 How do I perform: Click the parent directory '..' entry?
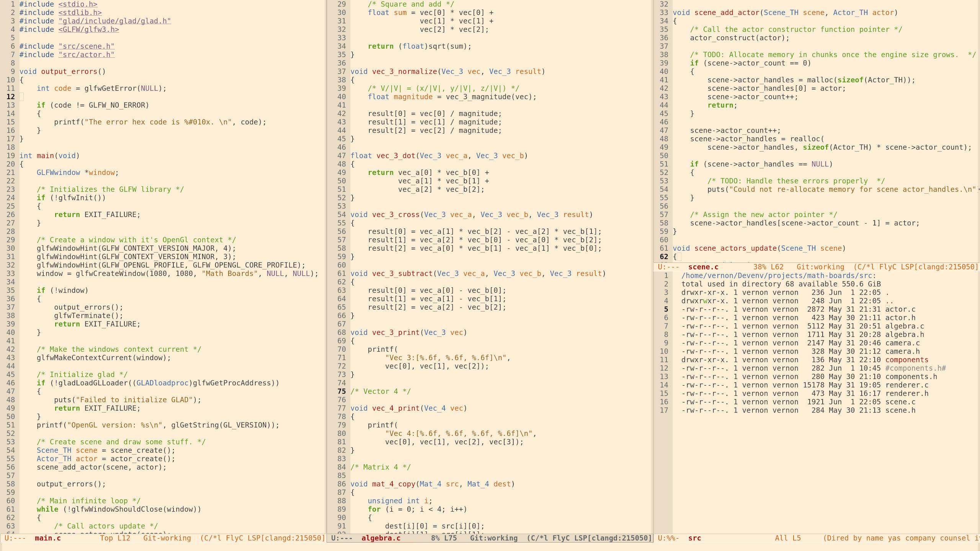click(889, 301)
